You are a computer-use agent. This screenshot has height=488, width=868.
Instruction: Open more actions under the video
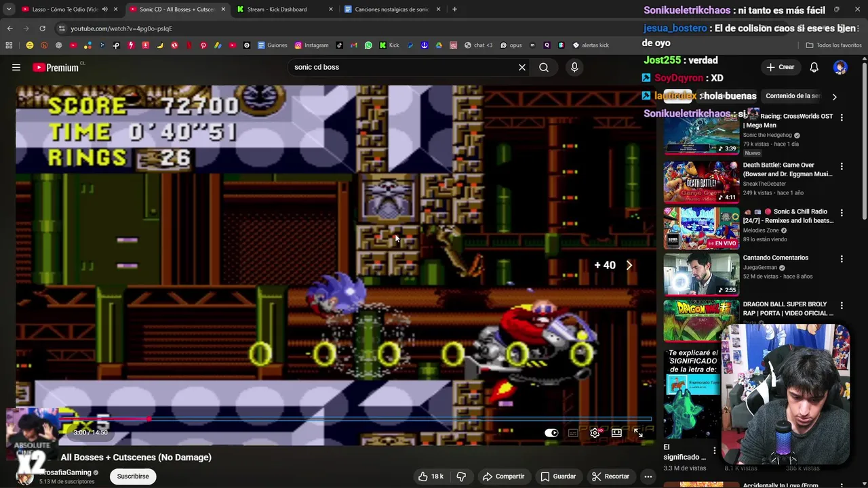point(648,476)
